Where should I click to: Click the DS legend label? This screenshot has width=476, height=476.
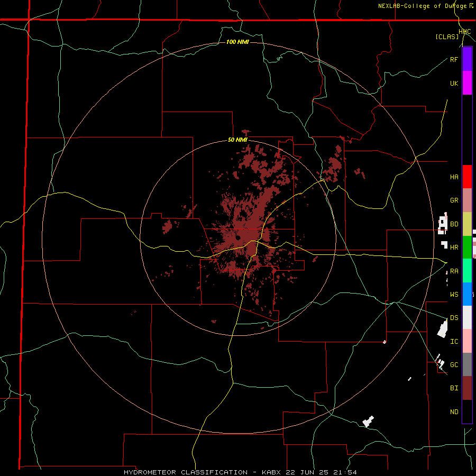pos(454,318)
